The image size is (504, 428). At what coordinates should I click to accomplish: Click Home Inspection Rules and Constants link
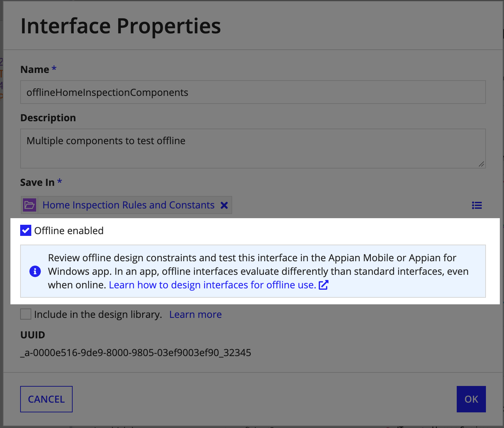128,205
